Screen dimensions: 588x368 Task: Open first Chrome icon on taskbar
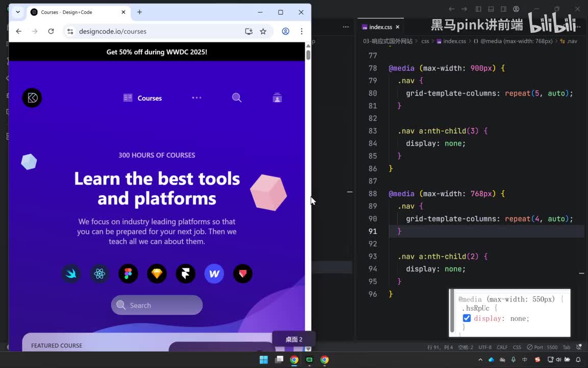coord(294,360)
